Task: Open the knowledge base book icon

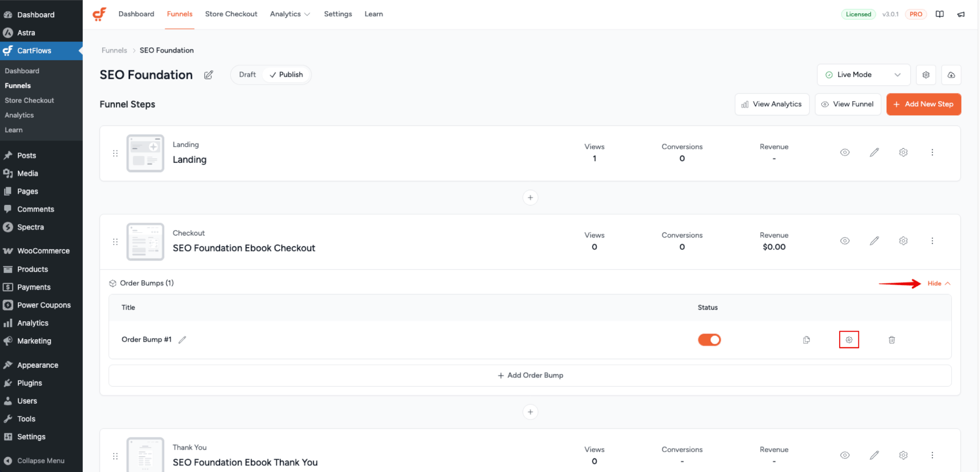Action: (940, 14)
